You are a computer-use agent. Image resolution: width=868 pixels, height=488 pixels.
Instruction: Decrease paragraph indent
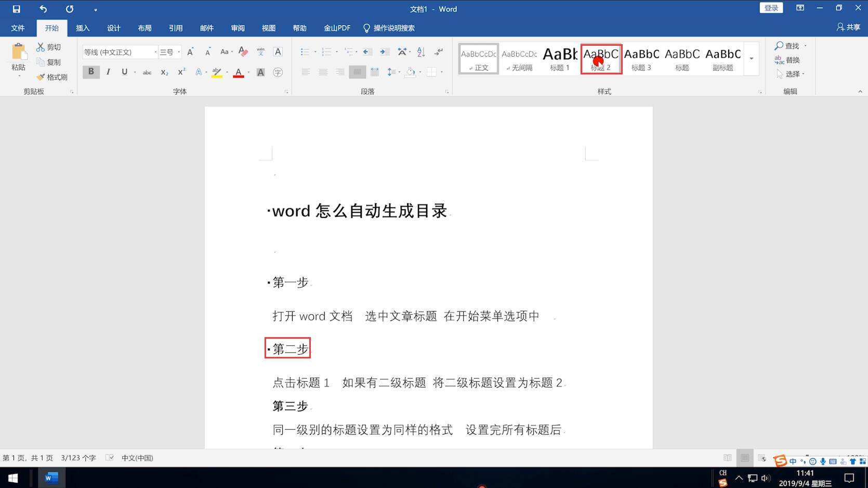(367, 52)
